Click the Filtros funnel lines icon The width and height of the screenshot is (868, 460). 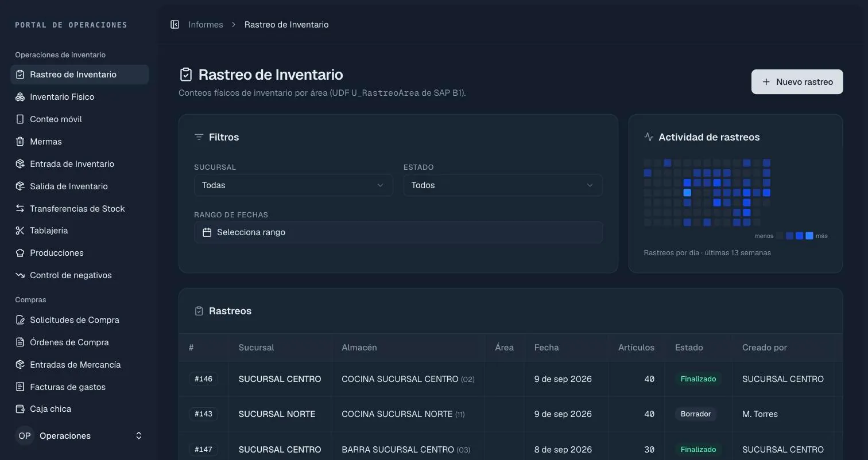(199, 137)
